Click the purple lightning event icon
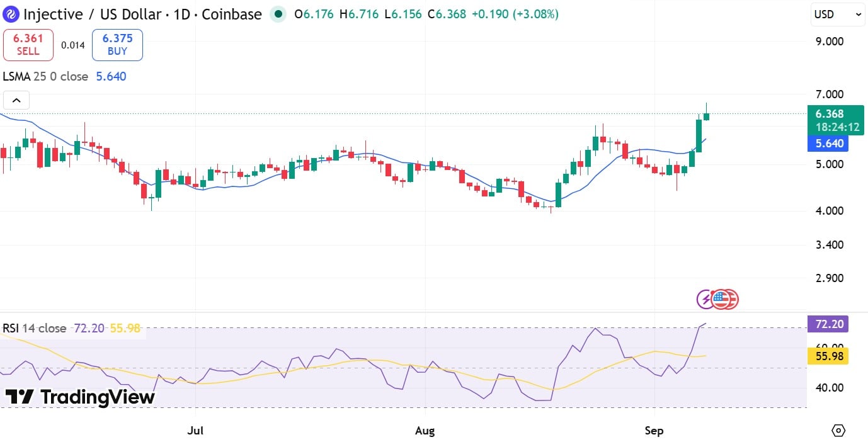Image resolution: width=868 pixels, height=442 pixels. [705, 300]
